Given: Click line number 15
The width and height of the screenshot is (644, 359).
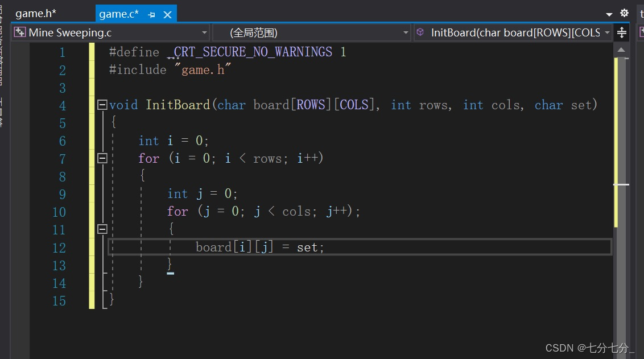Looking at the screenshot, I should [59, 300].
